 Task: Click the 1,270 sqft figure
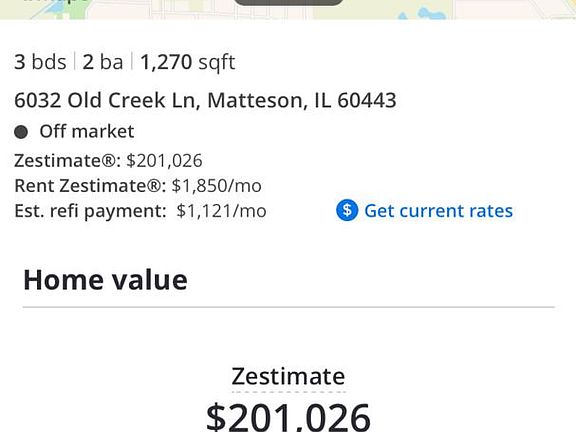click(188, 62)
